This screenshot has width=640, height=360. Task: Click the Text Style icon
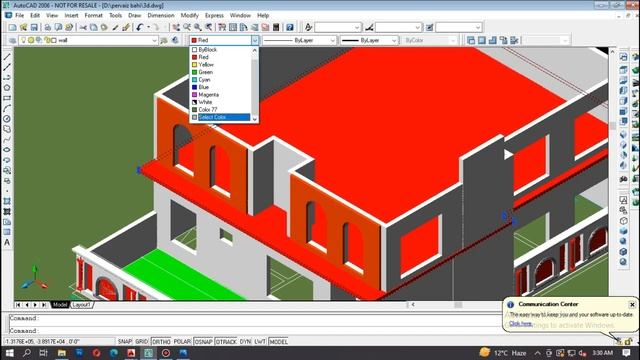(x=308, y=27)
